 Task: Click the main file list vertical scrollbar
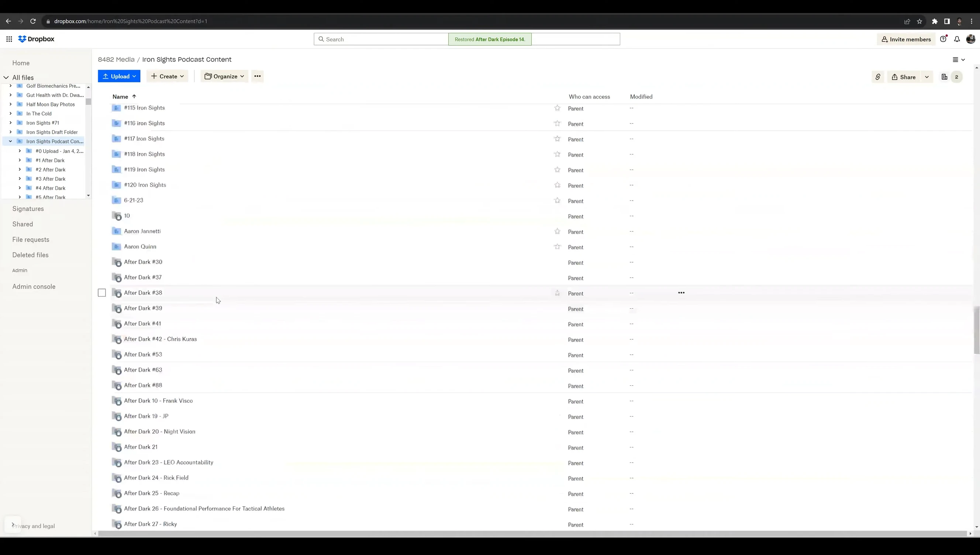(x=976, y=330)
